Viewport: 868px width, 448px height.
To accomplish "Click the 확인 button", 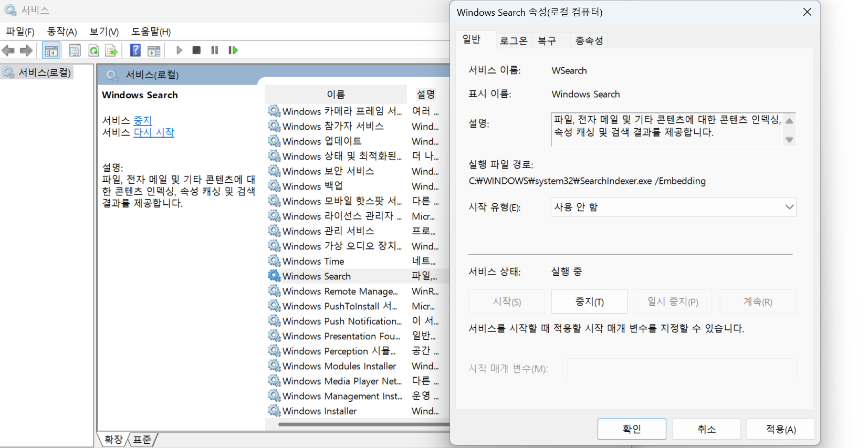I will [x=632, y=429].
